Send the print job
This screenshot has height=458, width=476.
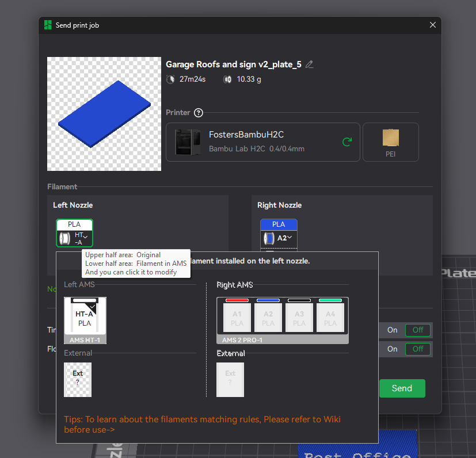coord(402,388)
